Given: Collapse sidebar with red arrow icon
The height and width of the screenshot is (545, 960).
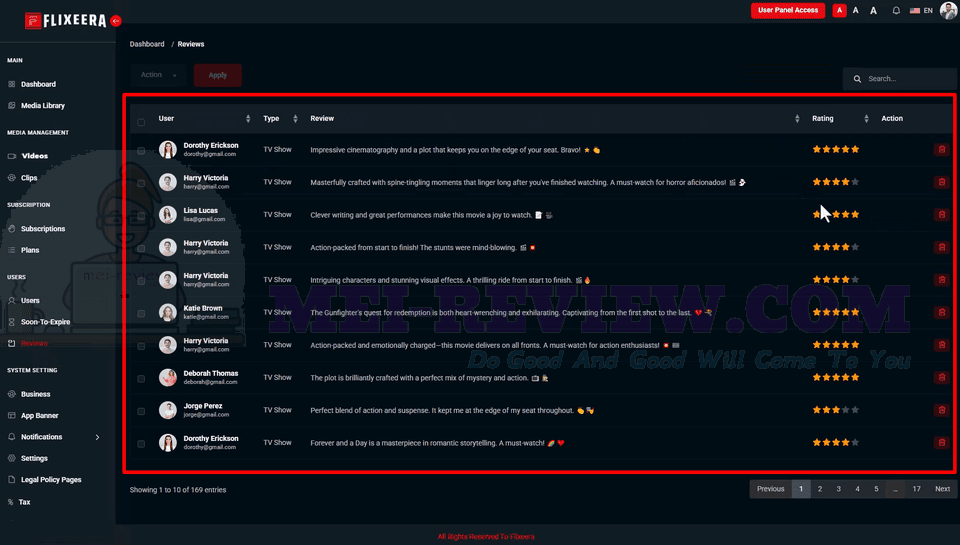Looking at the screenshot, I should tap(116, 21).
